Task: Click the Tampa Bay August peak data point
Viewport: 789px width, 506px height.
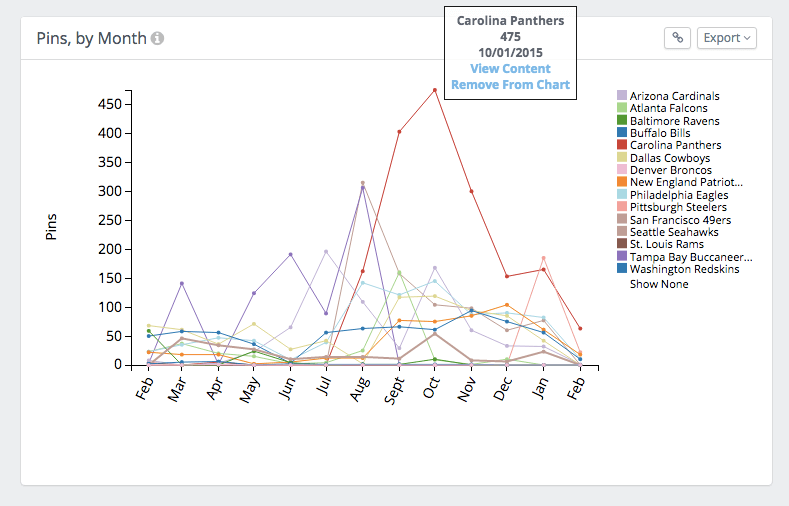Action: [x=362, y=188]
